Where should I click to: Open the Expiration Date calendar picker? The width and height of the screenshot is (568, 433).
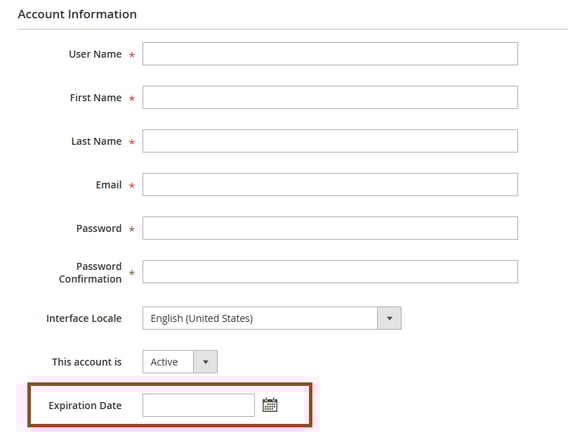point(270,405)
